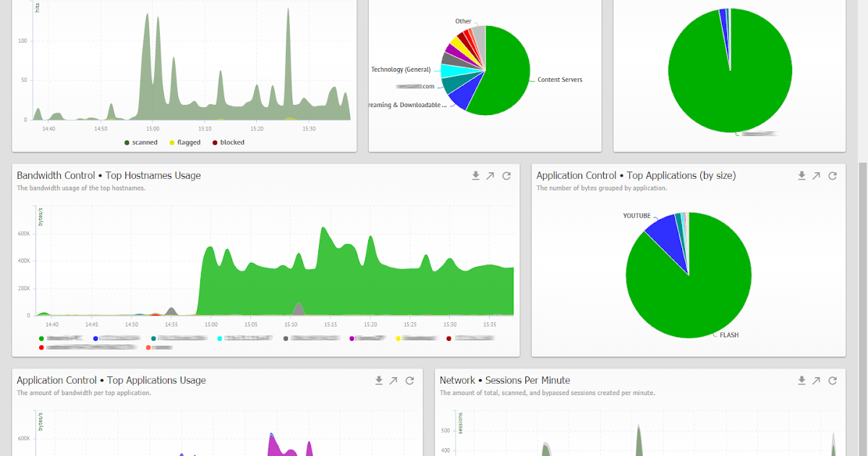Select the Bandwidth Control Top Hostnames Usage title
The width and height of the screenshot is (868, 456).
[107, 174]
